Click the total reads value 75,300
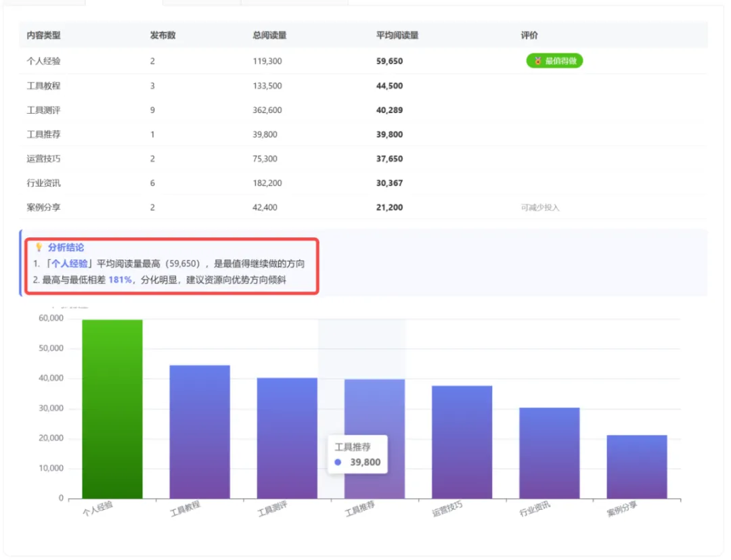Viewport: 731px width, 560px height. tap(265, 159)
